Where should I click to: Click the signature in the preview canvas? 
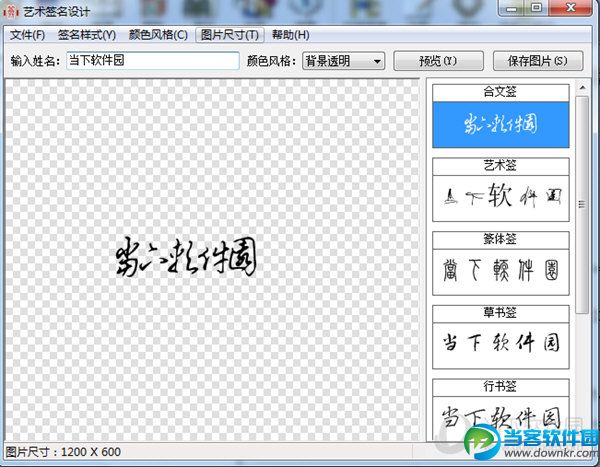186,256
